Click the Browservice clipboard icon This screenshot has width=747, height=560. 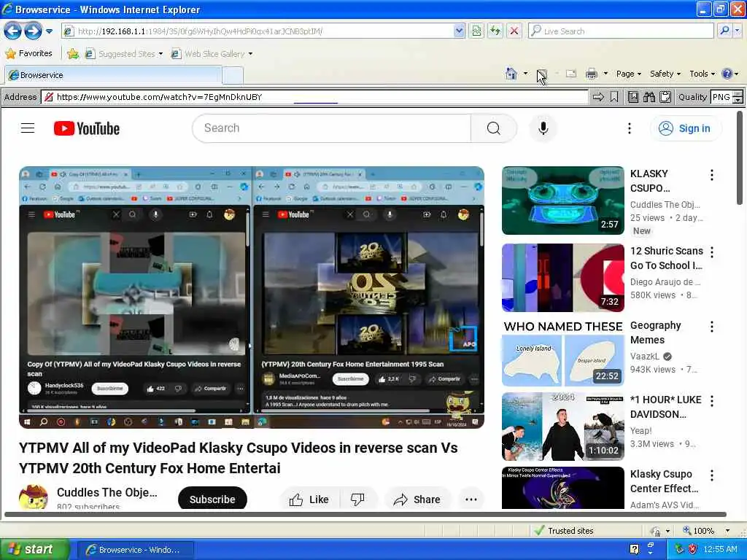(665, 97)
